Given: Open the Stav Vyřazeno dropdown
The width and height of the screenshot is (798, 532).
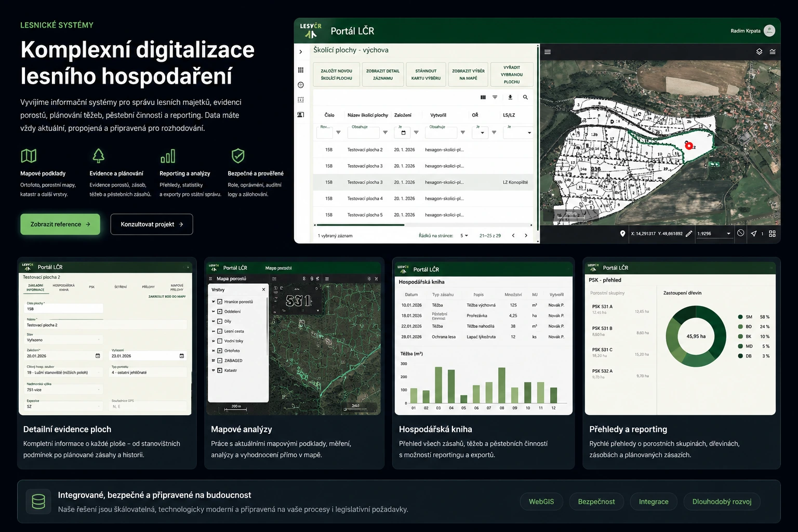Looking at the screenshot, I should tap(64, 339).
